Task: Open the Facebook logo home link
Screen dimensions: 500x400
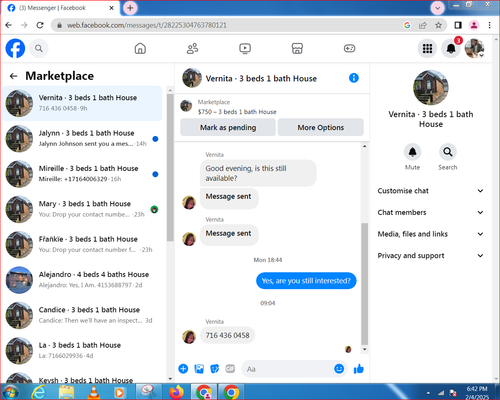Action: click(x=15, y=48)
